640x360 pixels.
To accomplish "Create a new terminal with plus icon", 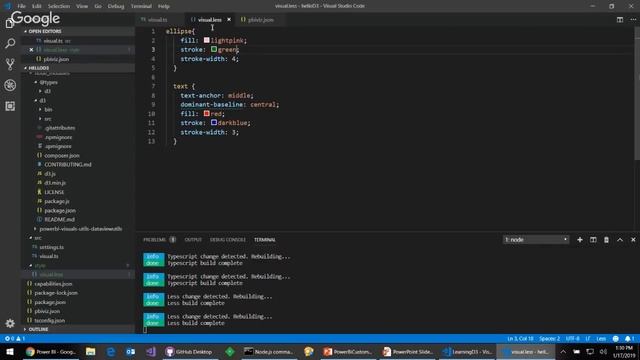I will [580, 240].
